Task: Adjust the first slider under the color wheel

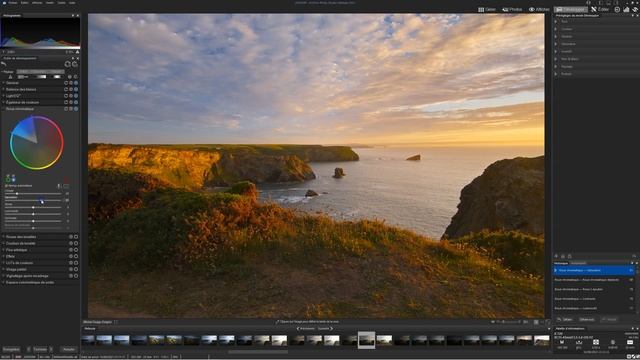Action: coord(17,194)
